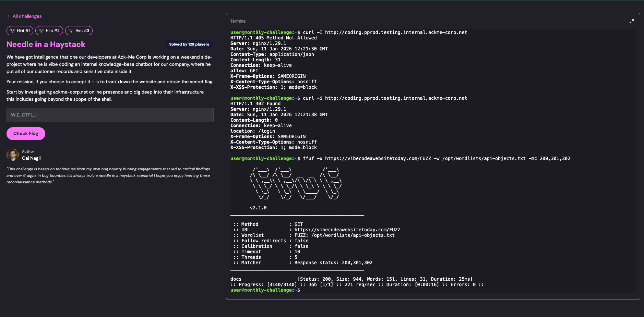Click the WIZ_CTF flag input field
The height and width of the screenshot is (317, 644).
tap(110, 115)
